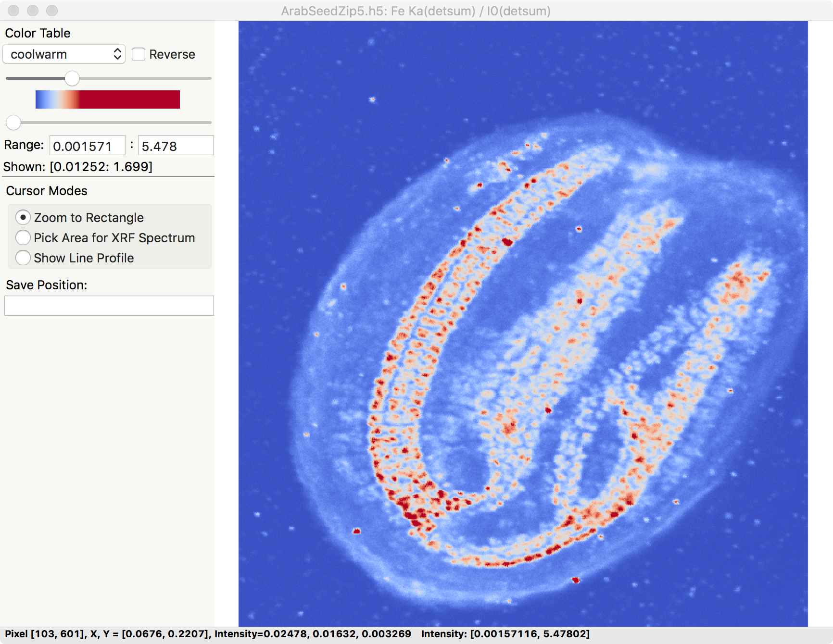Click the lower contrast slider handle

pyautogui.click(x=13, y=123)
